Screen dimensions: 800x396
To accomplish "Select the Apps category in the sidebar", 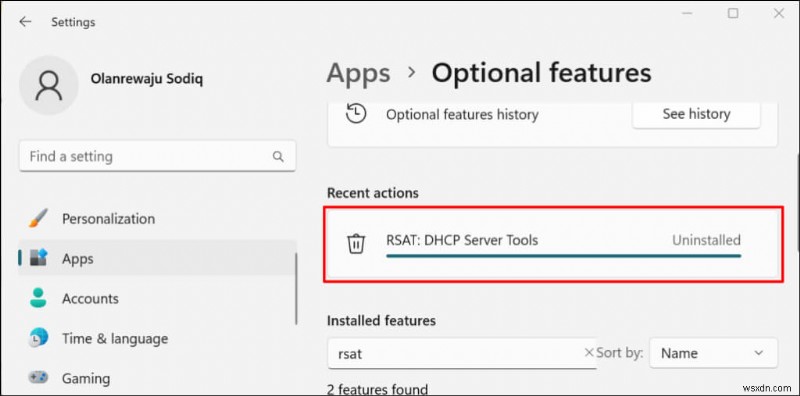I will (157, 258).
